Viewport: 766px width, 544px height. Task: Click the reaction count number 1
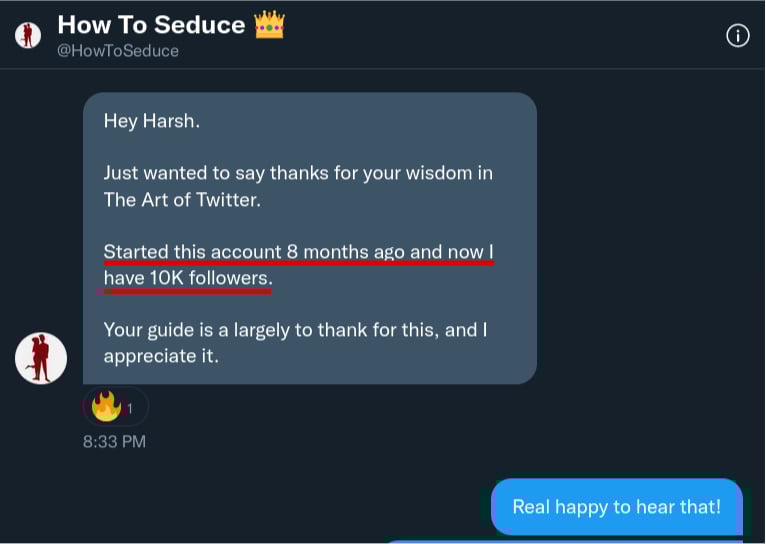pos(130,408)
